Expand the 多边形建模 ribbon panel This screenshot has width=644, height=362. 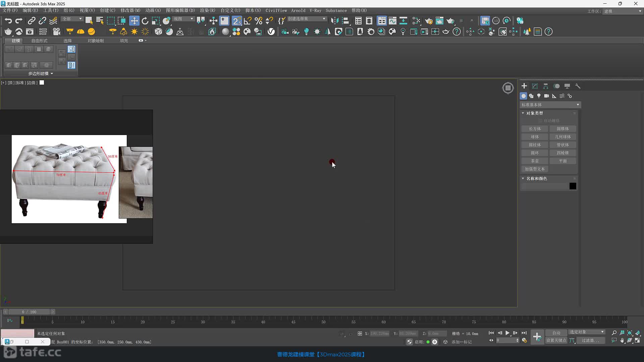click(x=41, y=73)
